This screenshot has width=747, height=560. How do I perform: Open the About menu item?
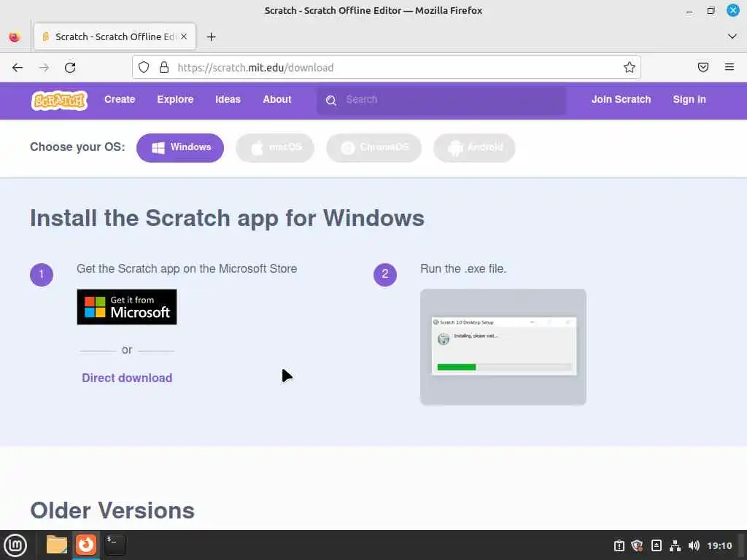point(276,99)
